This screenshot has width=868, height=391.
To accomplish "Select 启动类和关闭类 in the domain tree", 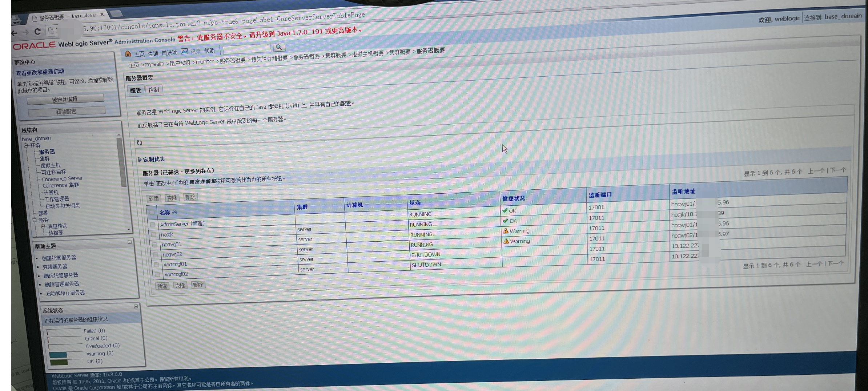I will 63,206.
